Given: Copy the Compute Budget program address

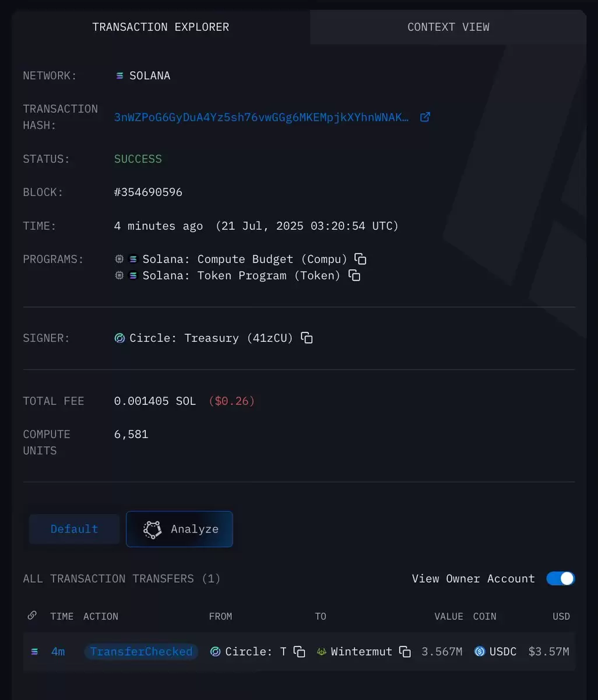Looking at the screenshot, I should tap(360, 258).
